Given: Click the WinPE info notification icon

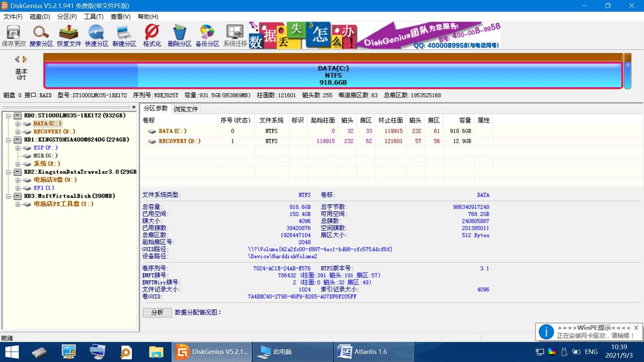Looking at the screenshot, I should 546,332.
